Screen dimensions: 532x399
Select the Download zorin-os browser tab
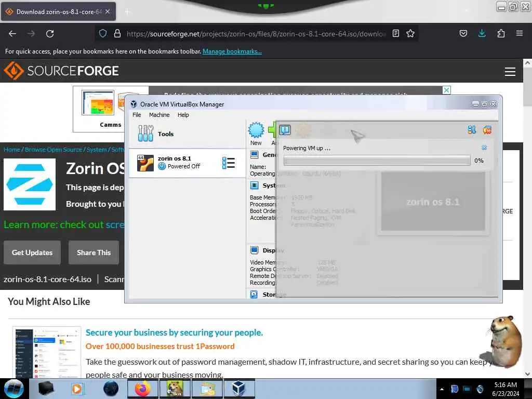[58, 11]
